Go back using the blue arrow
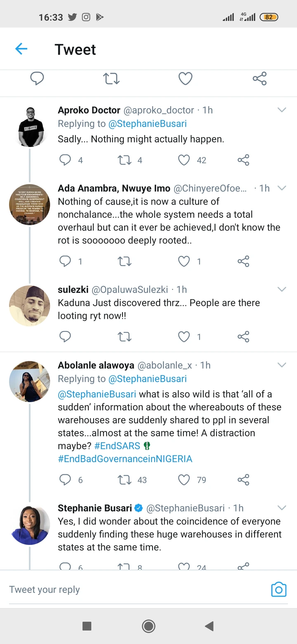The height and width of the screenshot is (644, 297). click(x=21, y=49)
